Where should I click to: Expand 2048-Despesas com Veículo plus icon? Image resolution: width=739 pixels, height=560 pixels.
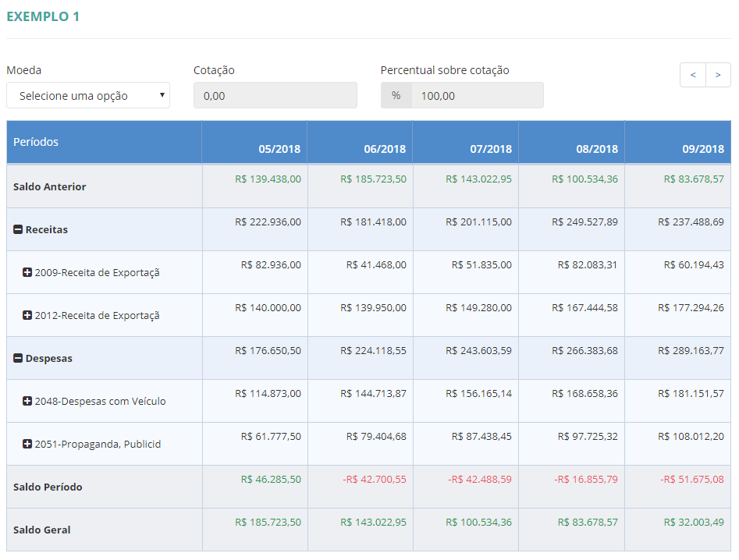pyautogui.click(x=27, y=401)
